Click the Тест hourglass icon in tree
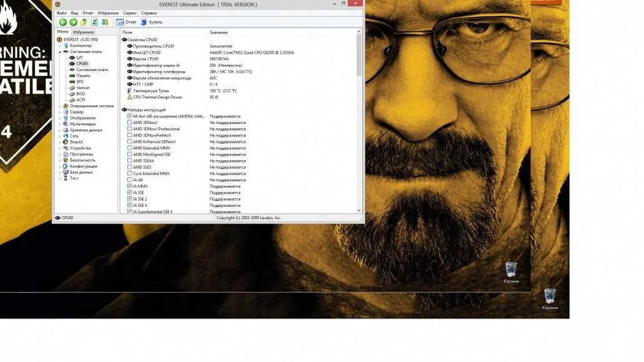 click(65, 178)
